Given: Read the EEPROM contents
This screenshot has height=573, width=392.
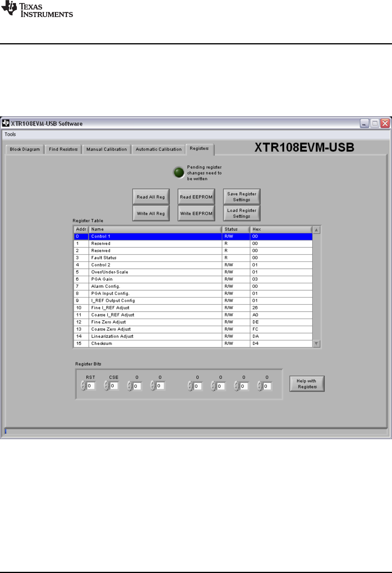Looking at the screenshot, I should [196, 197].
